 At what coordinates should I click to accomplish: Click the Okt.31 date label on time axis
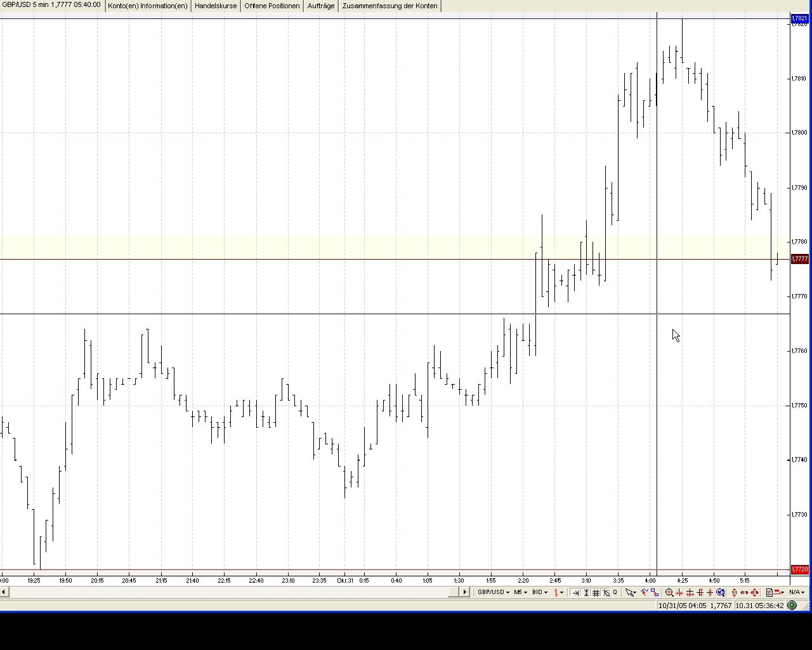(x=345, y=580)
